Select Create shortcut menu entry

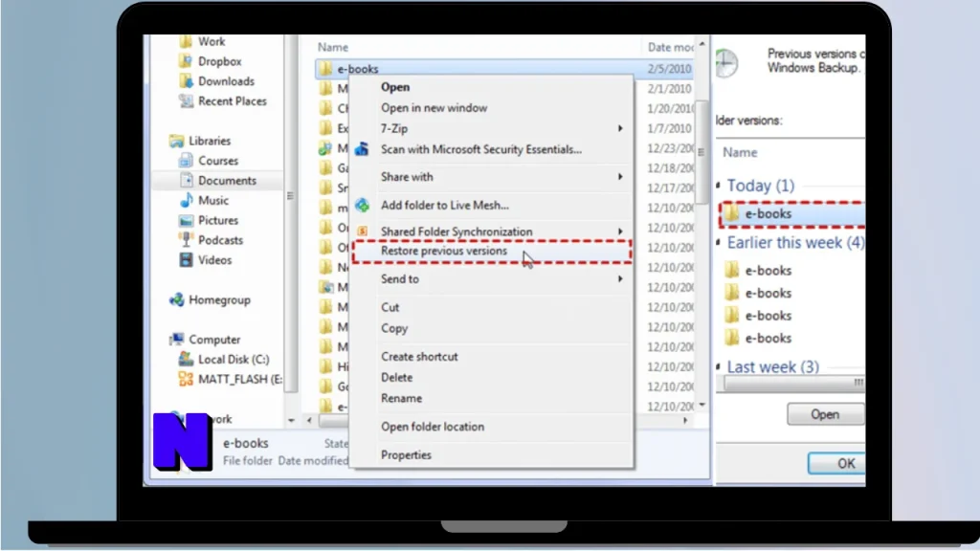(x=419, y=357)
